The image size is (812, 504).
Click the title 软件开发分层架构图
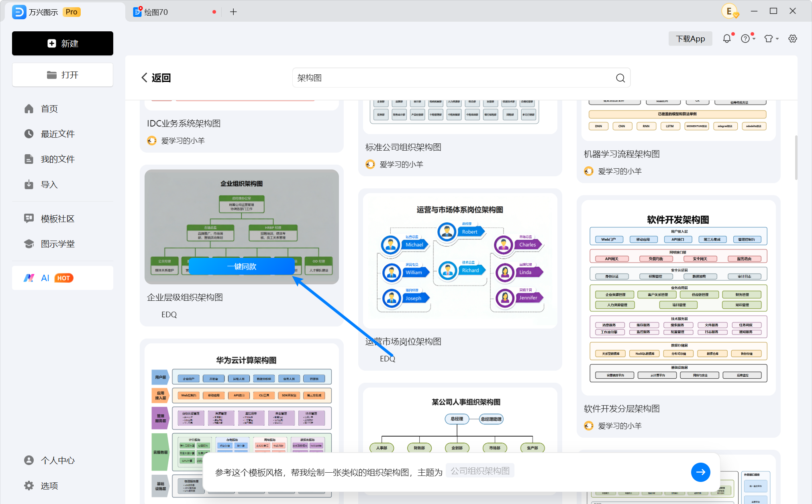[x=622, y=408]
